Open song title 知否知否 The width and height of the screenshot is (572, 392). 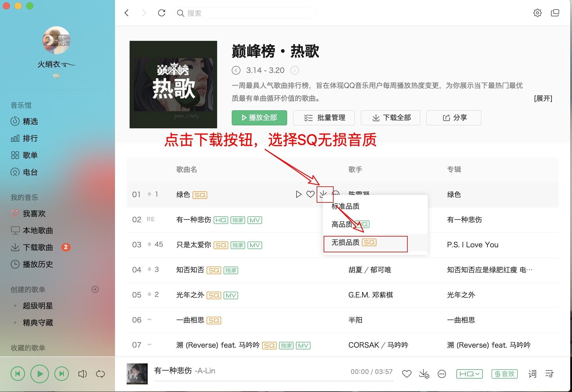190,270
